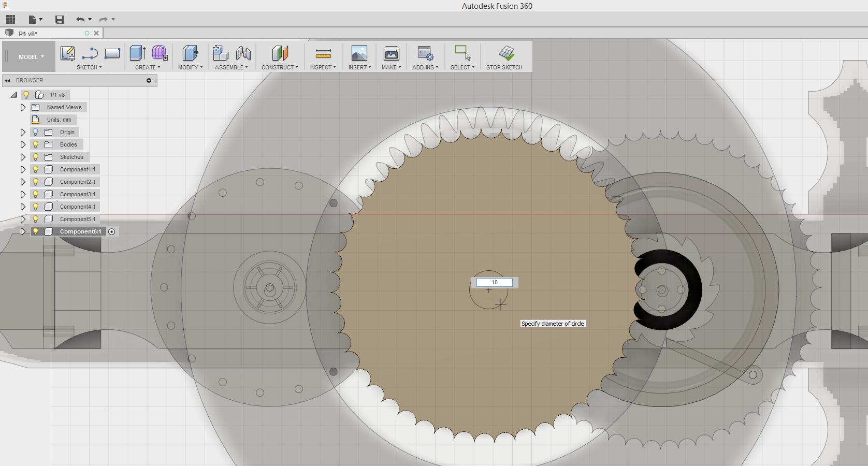Activate radio button next to Component6:1
868x466 pixels.
111,231
